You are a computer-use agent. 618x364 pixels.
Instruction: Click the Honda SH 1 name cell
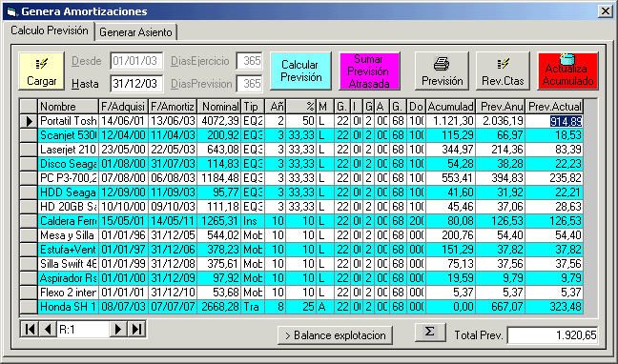pos(68,307)
